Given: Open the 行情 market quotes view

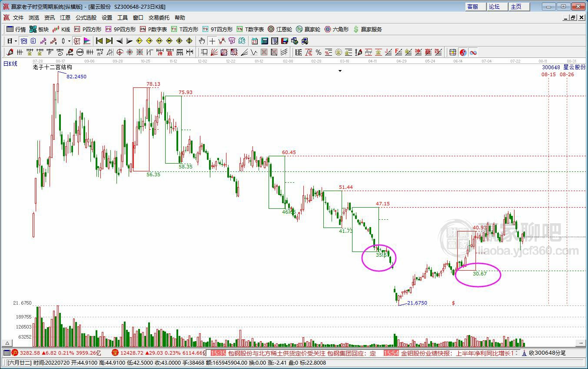Looking at the screenshot, I should pyautogui.click(x=16, y=29).
